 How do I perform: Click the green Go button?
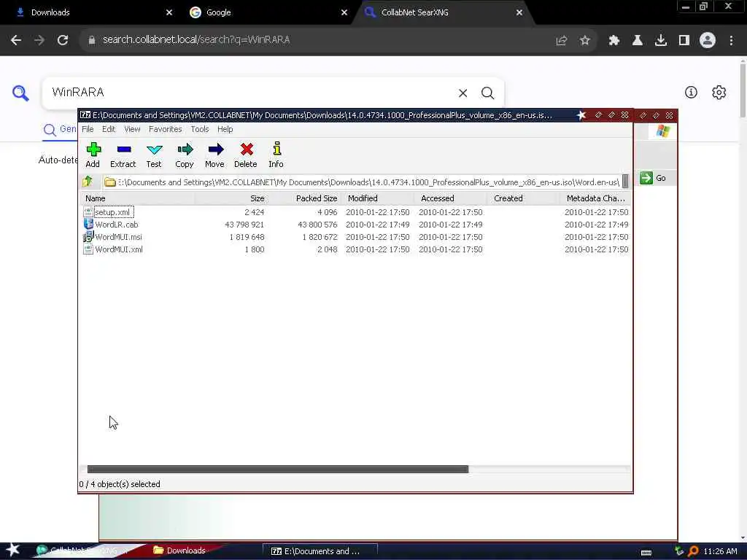click(x=654, y=178)
